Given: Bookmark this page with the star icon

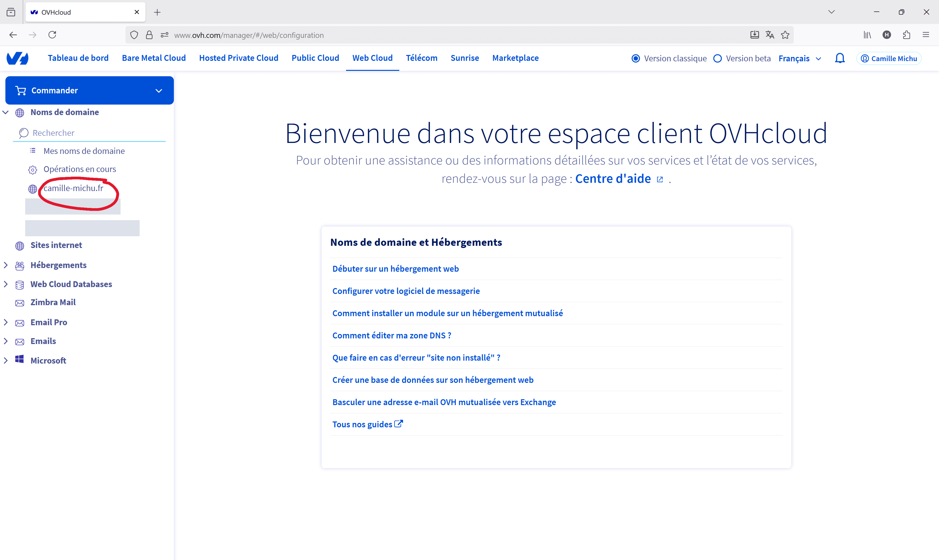Looking at the screenshot, I should point(785,35).
